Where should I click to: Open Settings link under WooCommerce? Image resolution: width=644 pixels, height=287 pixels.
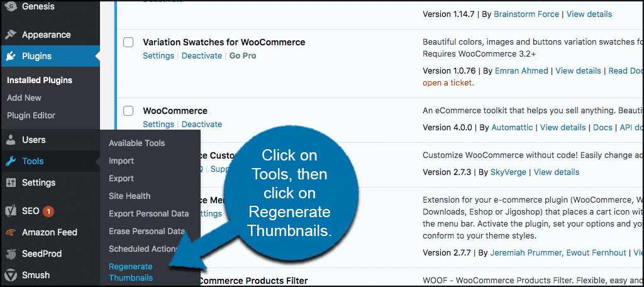pos(158,124)
